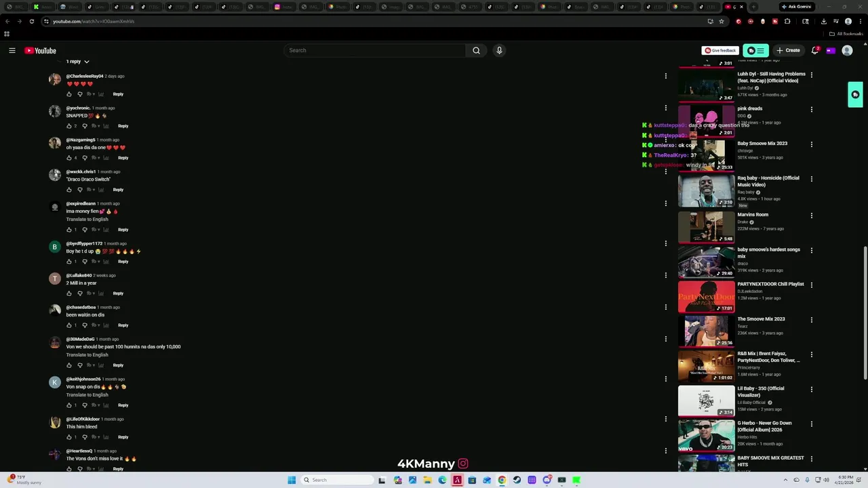Viewport: 868px width, 488px height.
Task: Open Discord from the taskbar
Action: (547, 480)
